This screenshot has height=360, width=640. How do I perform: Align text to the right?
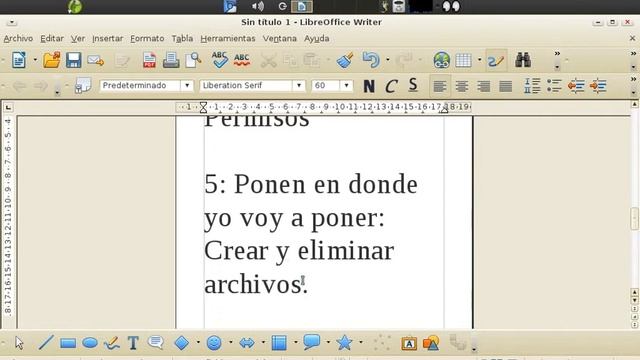tap(484, 86)
